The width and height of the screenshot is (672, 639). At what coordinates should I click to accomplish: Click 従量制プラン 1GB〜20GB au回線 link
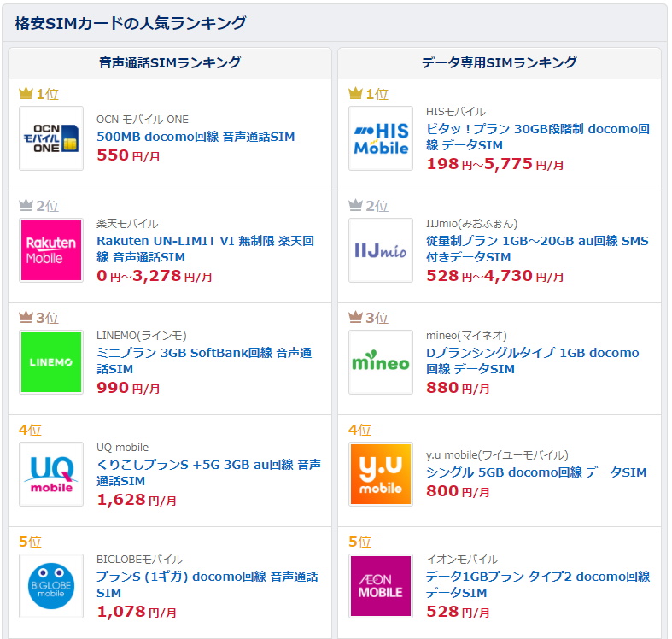coord(537,249)
